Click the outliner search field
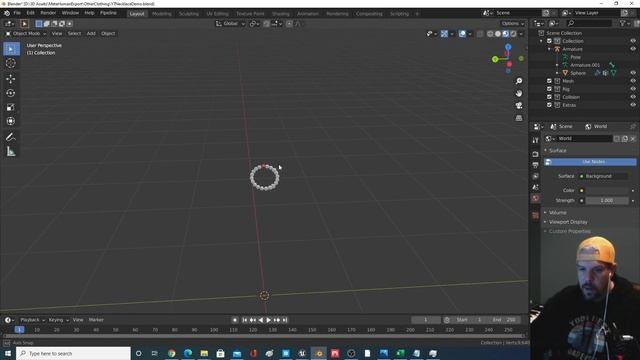Screen dimensions: 640x360 tap(589, 24)
